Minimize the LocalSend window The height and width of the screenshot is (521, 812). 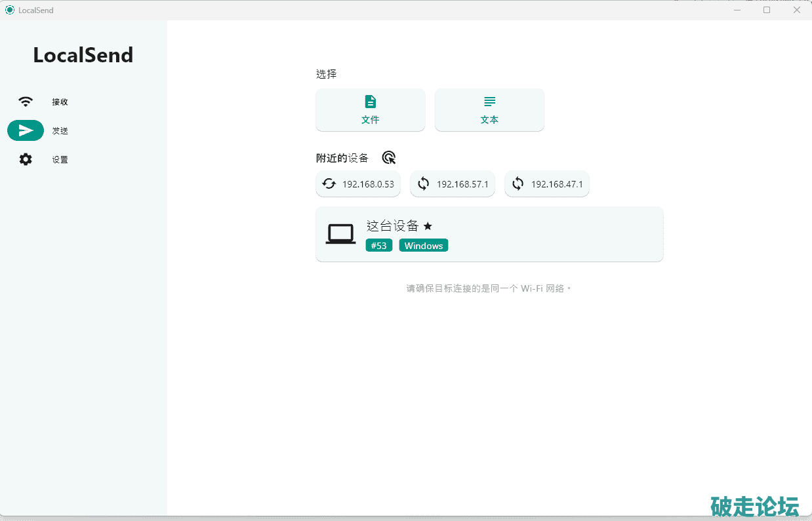(x=737, y=10)
